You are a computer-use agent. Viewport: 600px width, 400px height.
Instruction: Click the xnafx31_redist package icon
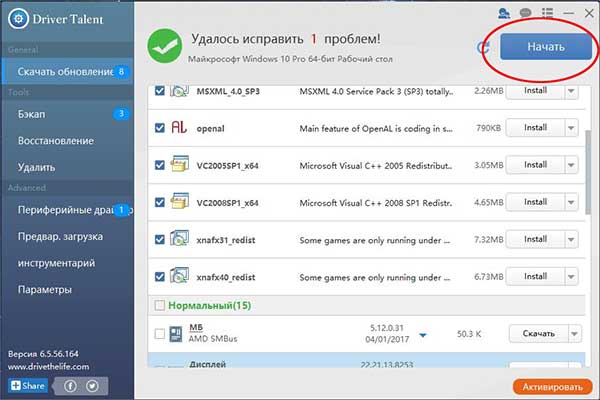(x=179, y=238)
